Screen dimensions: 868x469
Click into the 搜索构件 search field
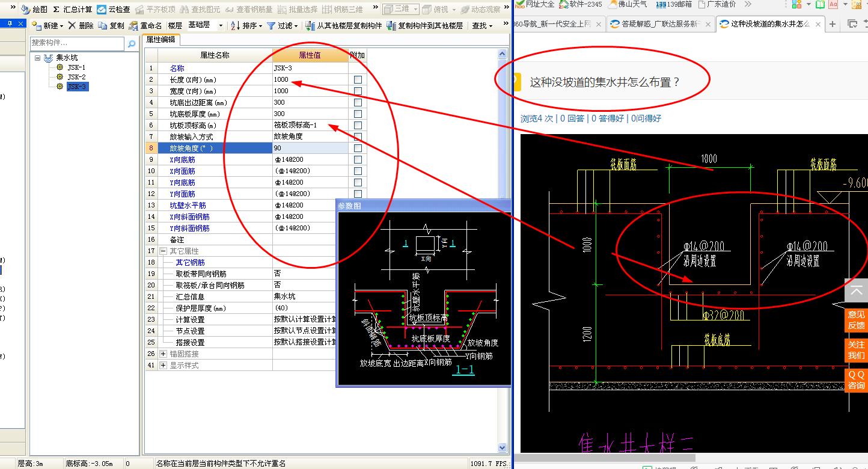pyautogui.click(x=78, y=43)
